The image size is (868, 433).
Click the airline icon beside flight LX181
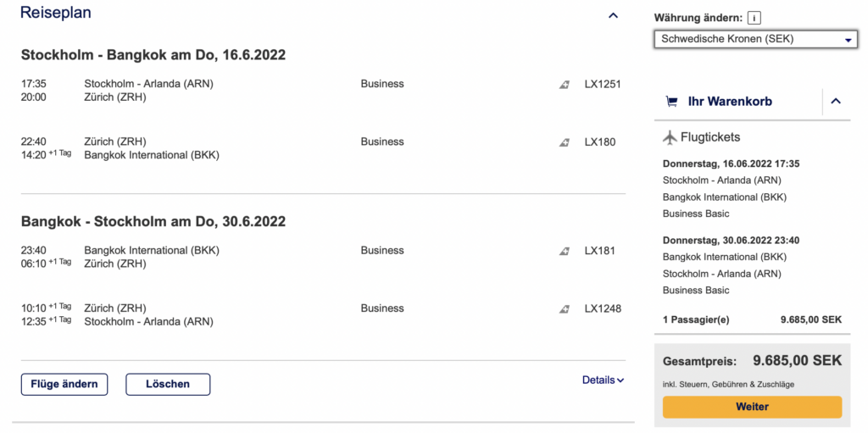coord(564,251)
